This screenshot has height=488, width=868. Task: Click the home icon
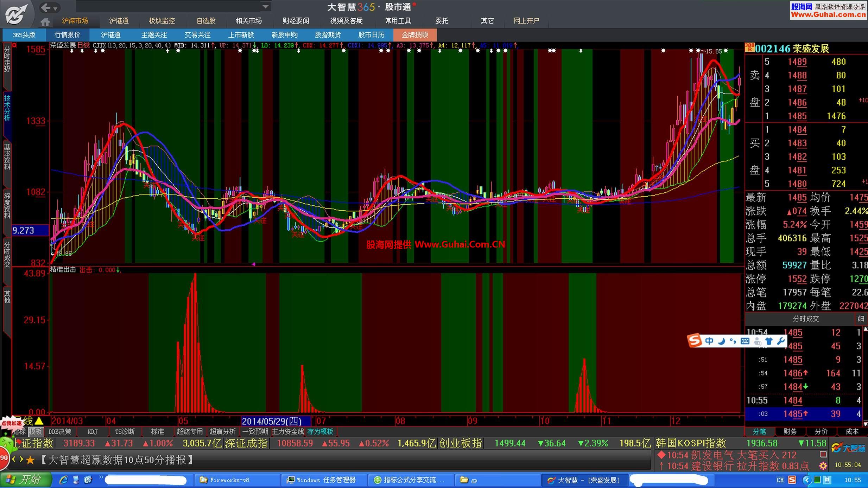(45, 22)
